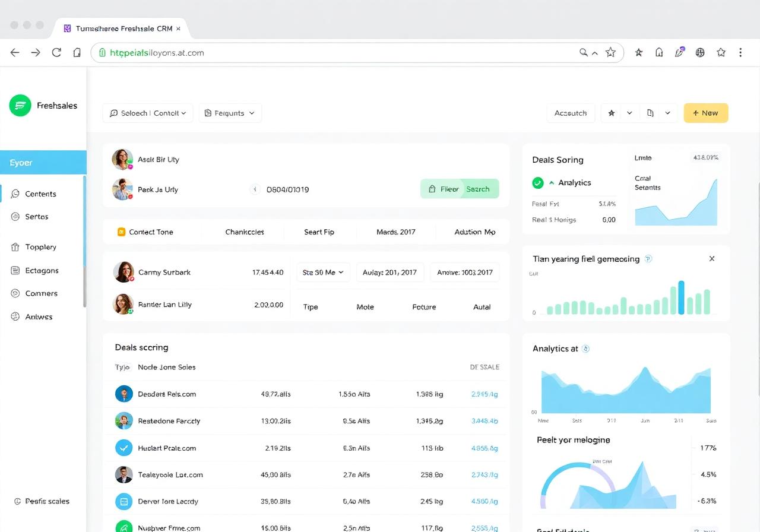Expand the Seloech Contolt dropdown
This screenshot has height=532, width=760.
[148, 113]
